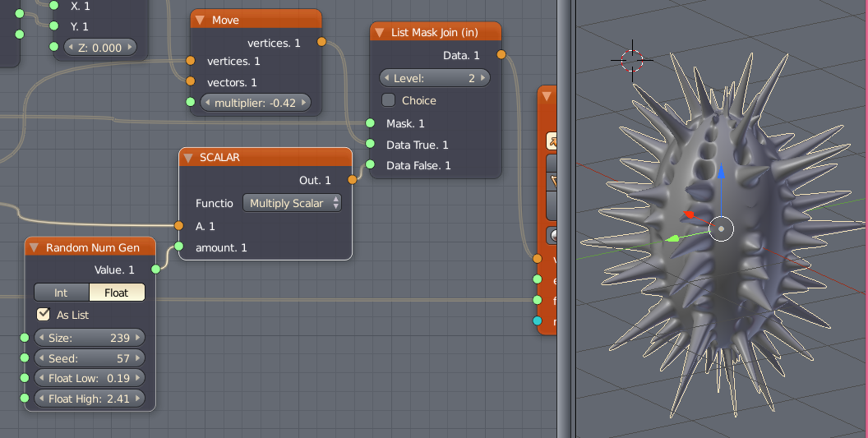Collapse the Move node with its header triangle
868x438 pixels.
(200, 21)
